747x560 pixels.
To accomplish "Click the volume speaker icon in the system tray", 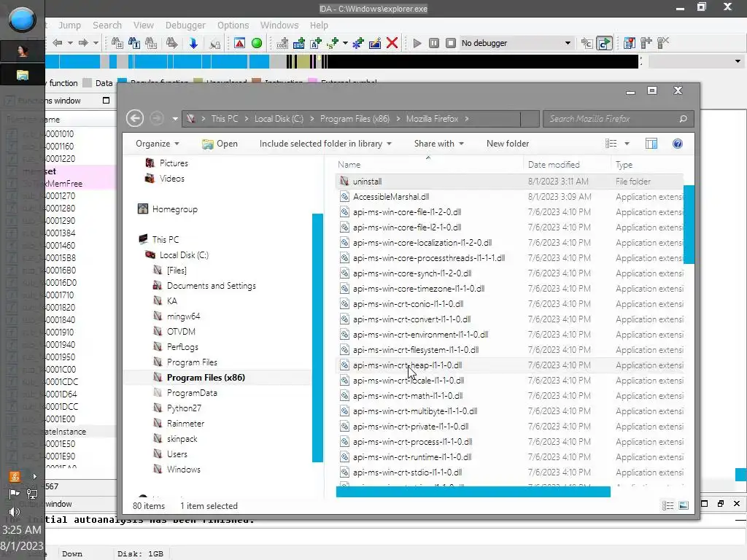I will [x=15, y=511].
